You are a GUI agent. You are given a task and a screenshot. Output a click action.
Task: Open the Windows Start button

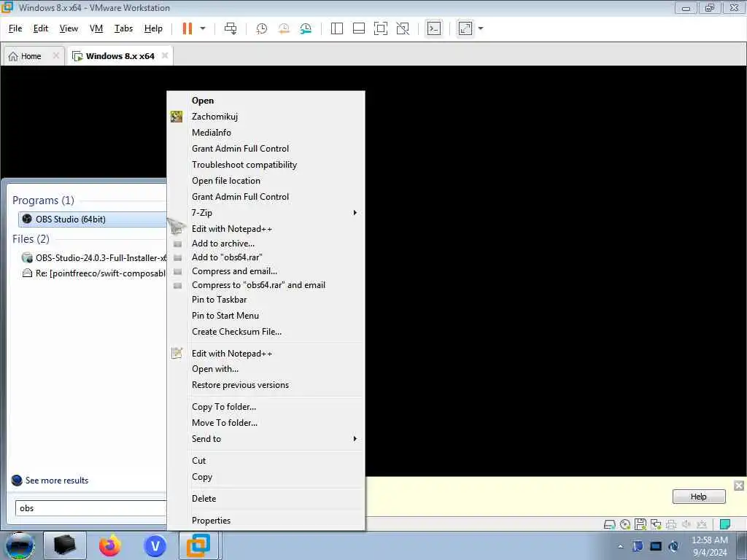click(x=19, y=546)
